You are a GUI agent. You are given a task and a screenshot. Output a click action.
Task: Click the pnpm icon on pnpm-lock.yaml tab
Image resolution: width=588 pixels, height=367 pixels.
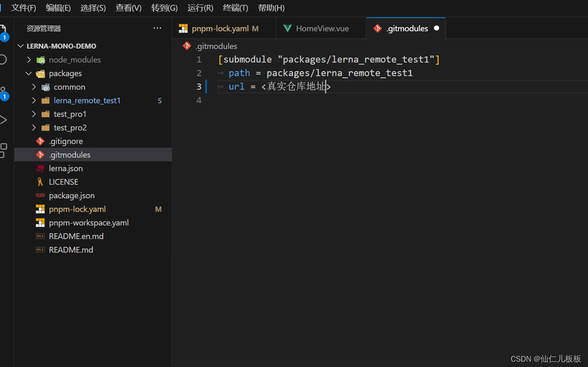click(183, 28)
